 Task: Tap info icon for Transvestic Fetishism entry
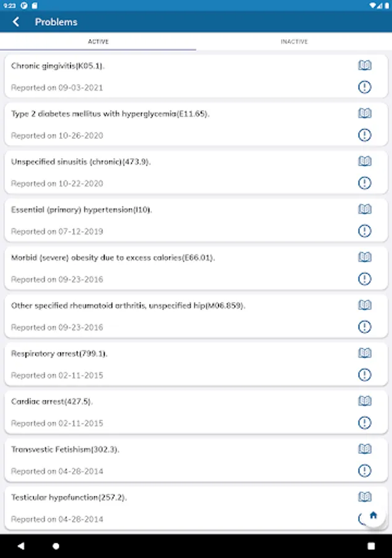pos(365,471)
